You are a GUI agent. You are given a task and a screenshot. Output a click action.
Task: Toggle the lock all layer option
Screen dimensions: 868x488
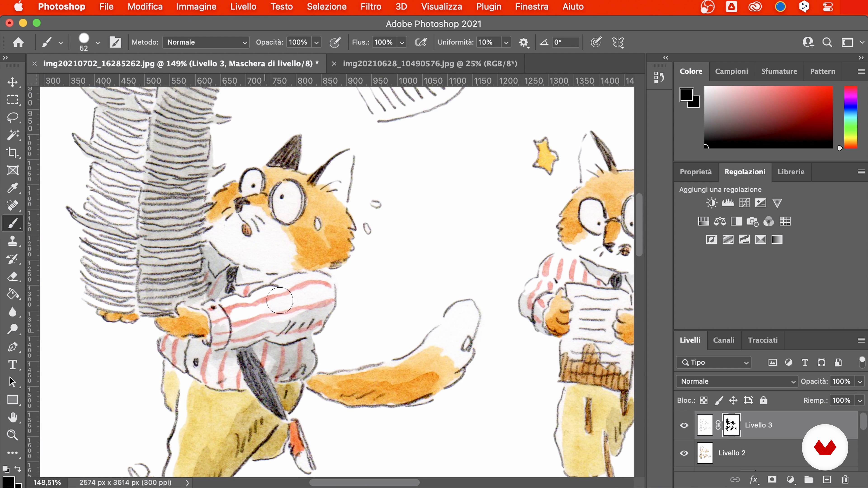[763, 400]
